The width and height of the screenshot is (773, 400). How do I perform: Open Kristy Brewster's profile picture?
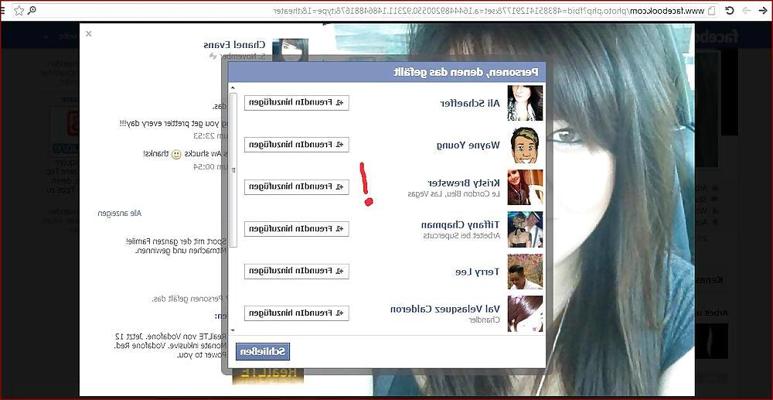point(525,187)
